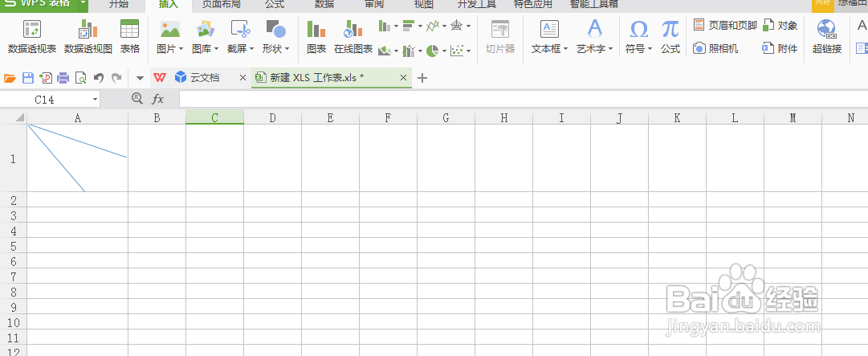The width and height of the screenshot is (868, 356).
Task: Click into the formula bar input
Action: click(x=523, y=99)
